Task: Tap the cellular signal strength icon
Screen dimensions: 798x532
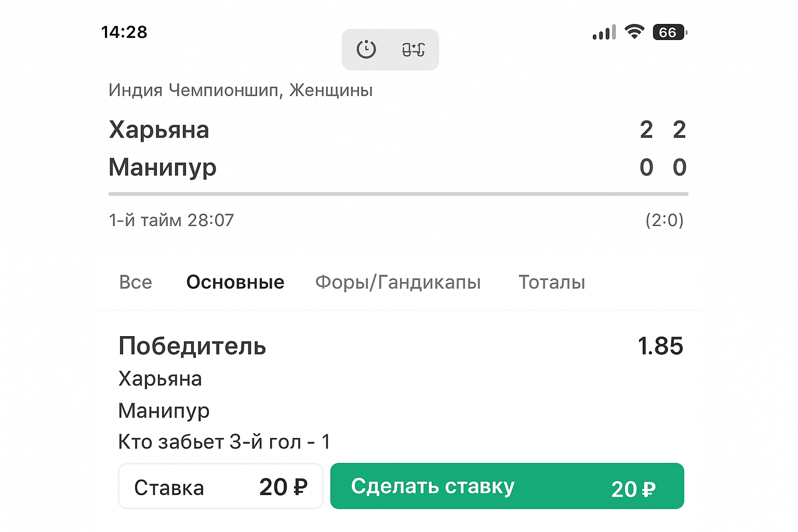Action: click(604, 33)
